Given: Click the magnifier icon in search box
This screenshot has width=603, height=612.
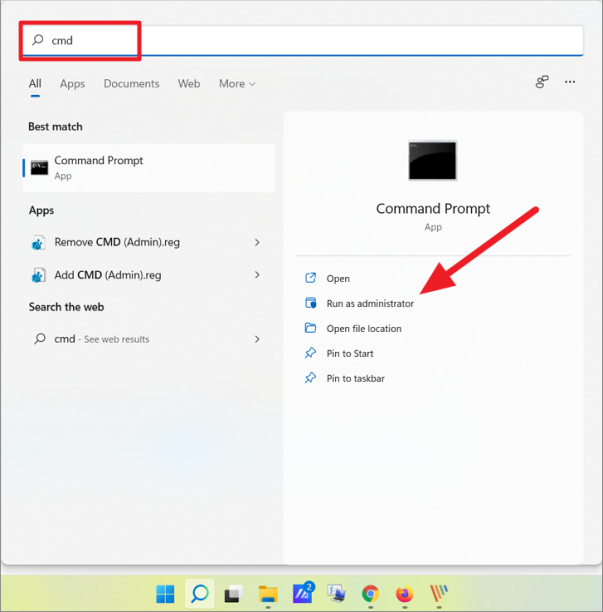Looking at the screenshot, I should point(37,40).
